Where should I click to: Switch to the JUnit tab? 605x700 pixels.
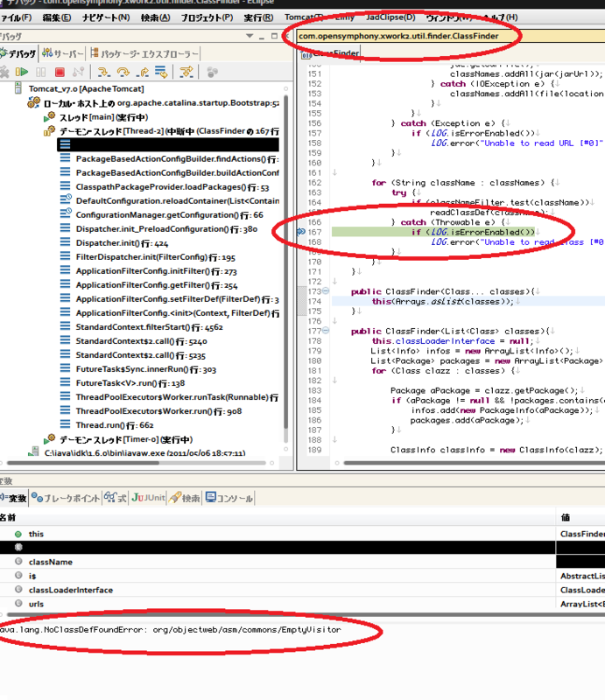148,498
